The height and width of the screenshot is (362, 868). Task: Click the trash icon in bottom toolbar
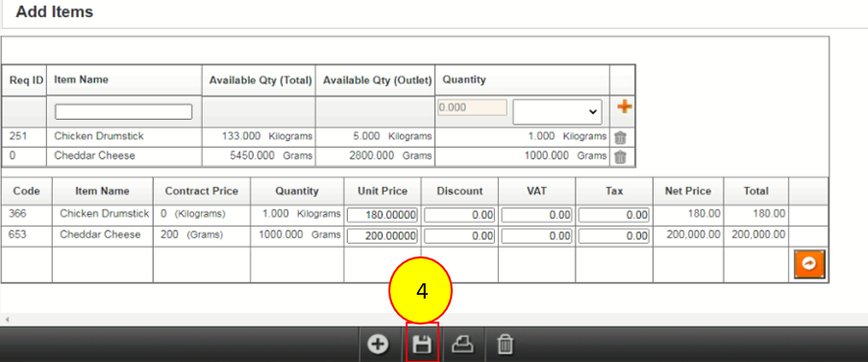[x=505, y=346]
